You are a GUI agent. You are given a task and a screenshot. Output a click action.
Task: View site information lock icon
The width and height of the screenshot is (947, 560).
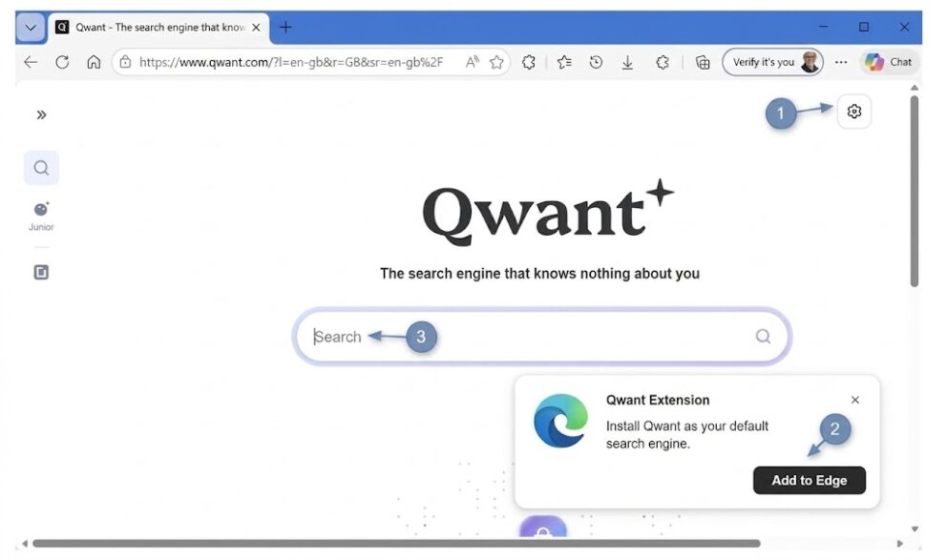tap(125, 62)
